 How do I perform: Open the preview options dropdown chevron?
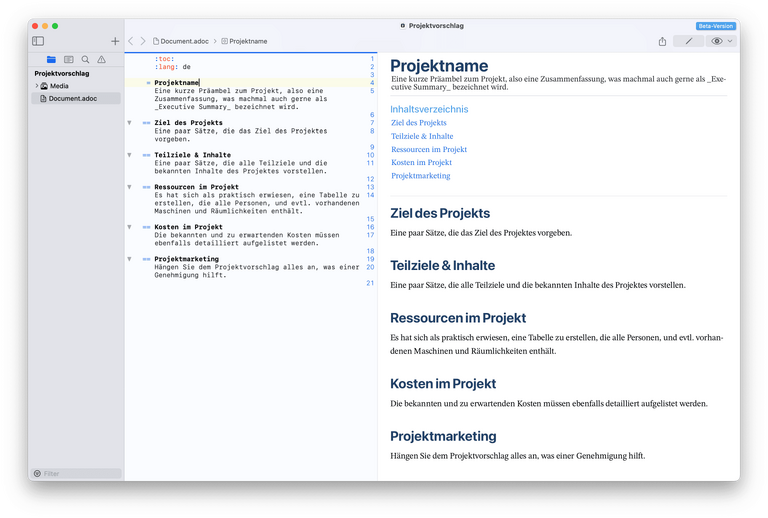pos(730,41)
